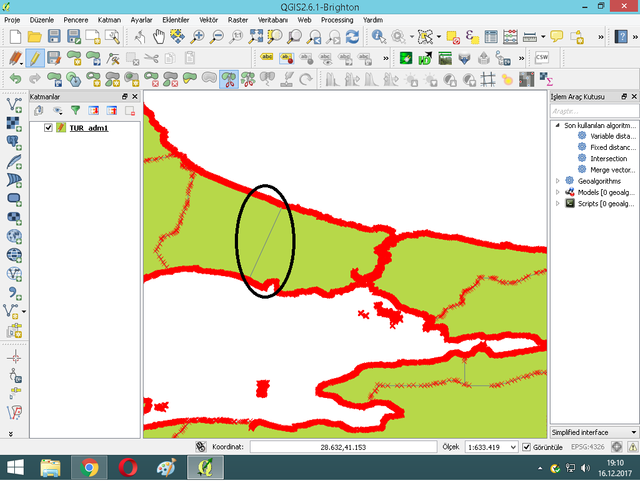Click the Zoom In magnifier tool
This screenshot has width=640, height=486.
click(198, 37)
